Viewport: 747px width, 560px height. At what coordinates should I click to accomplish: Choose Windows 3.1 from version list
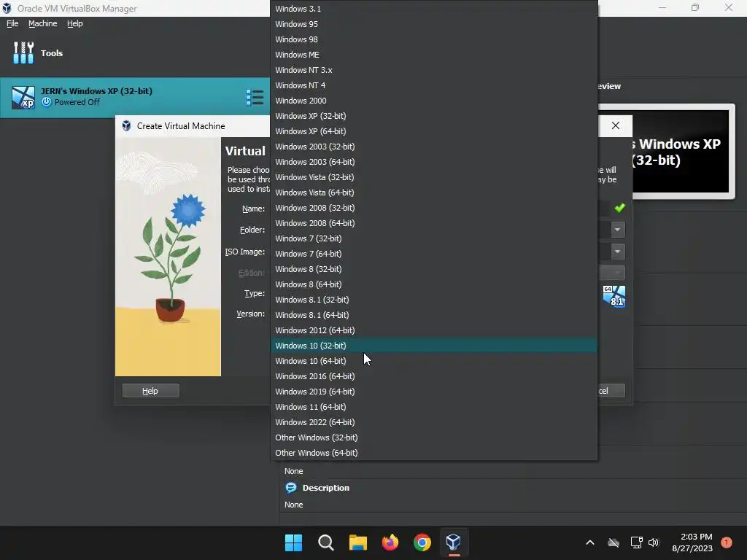(434, 9)
